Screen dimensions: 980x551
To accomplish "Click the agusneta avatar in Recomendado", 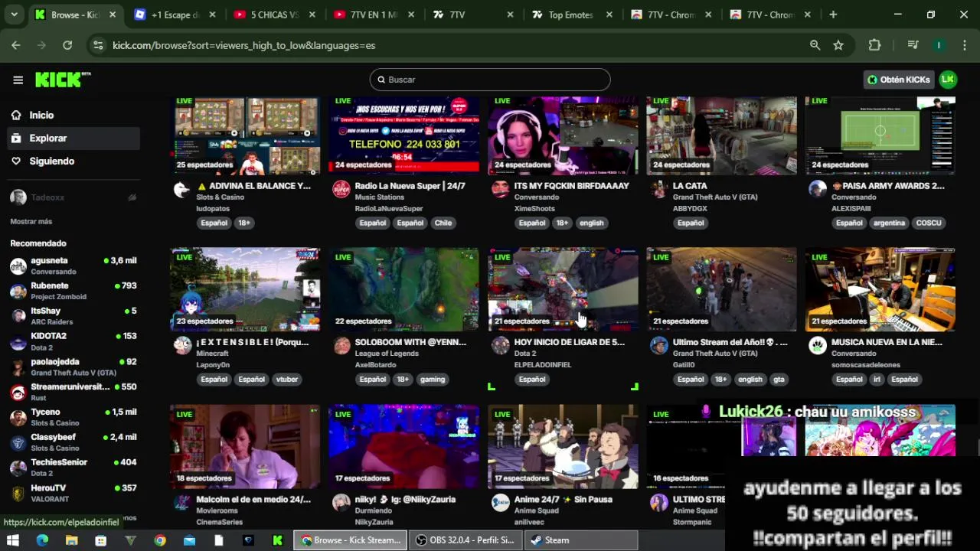I will [18, 266].
